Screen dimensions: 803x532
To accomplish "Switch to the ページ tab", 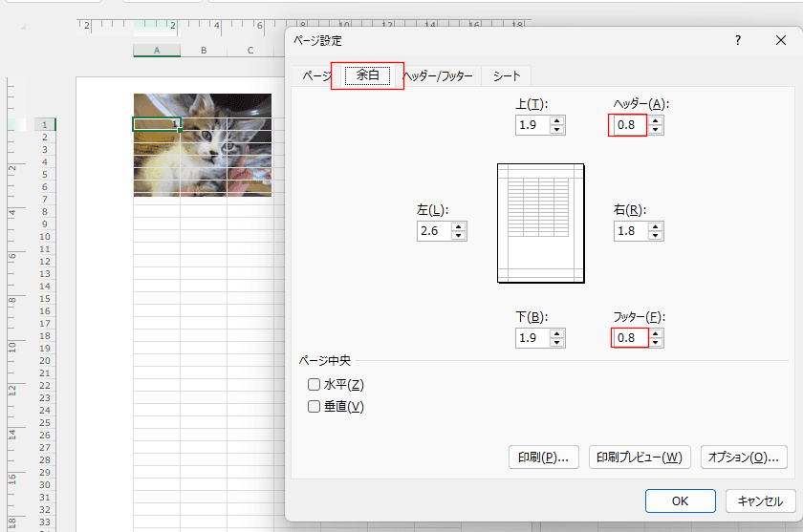I will coord(315,76).
